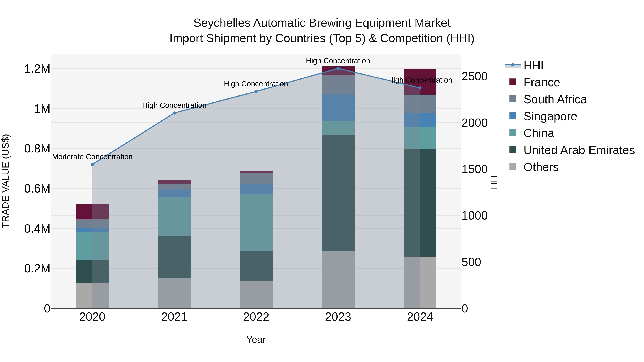Click the South Africa segment in 2024 bar
Screen dimensions: 644x362
(x=420, y=104)
